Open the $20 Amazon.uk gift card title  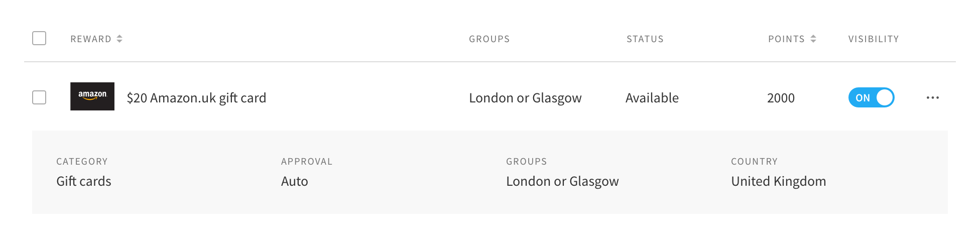coord(196,98)
